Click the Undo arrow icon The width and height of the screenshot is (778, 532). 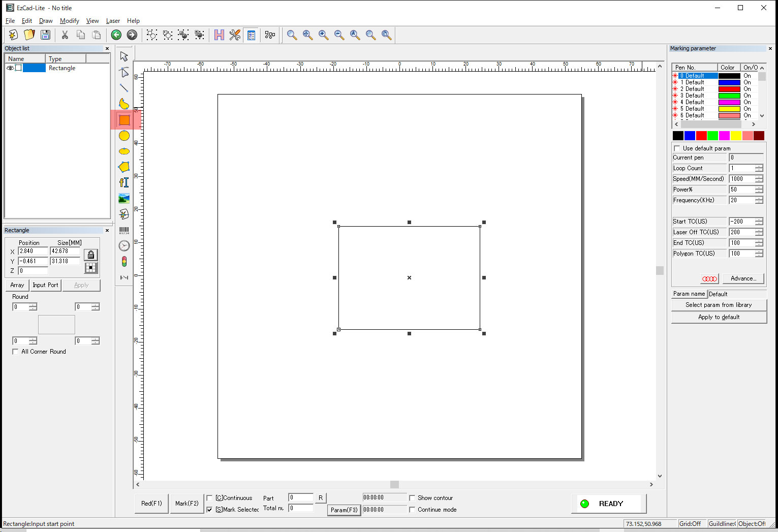click(x=116, y=35)
